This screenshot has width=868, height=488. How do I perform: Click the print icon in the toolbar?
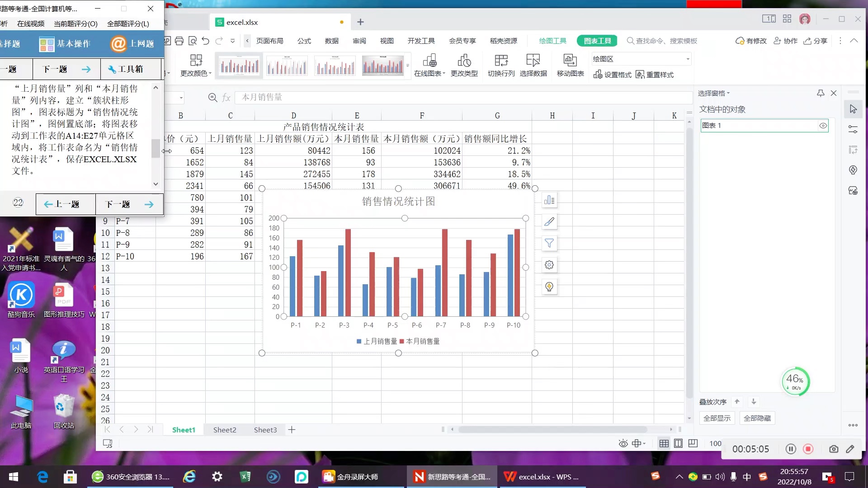[x=179, y=41]
